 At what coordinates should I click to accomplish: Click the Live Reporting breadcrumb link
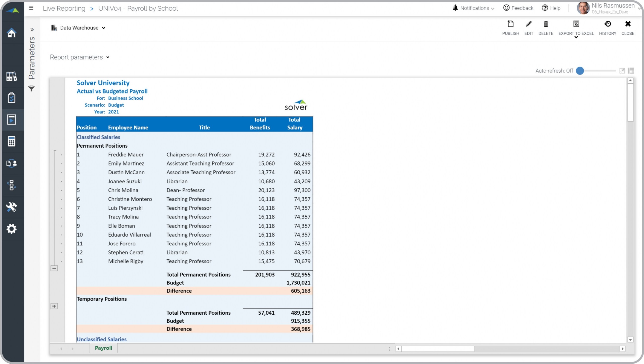click(64, 9)
